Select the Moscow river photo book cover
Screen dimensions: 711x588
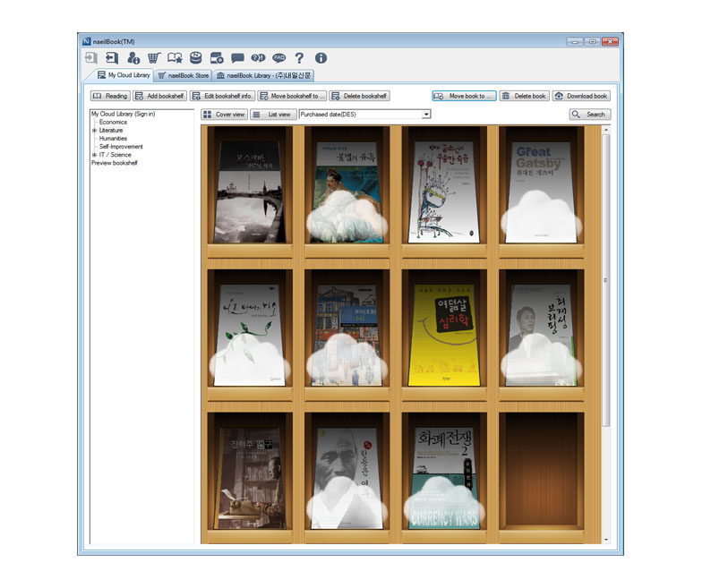[250, 192]
